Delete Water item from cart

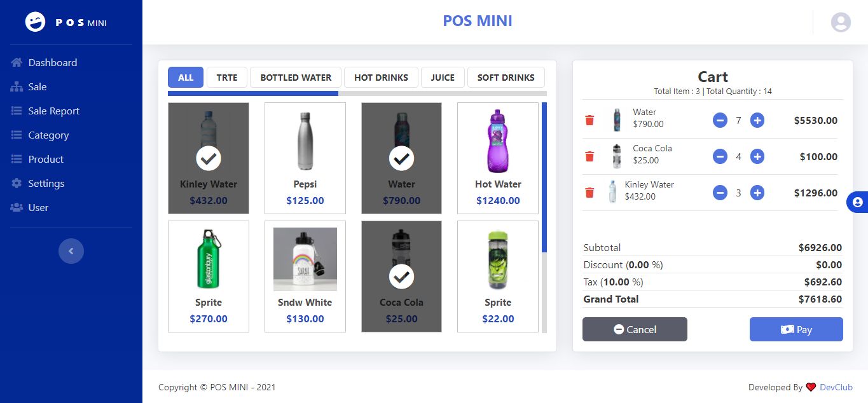[x=589, y=120]
